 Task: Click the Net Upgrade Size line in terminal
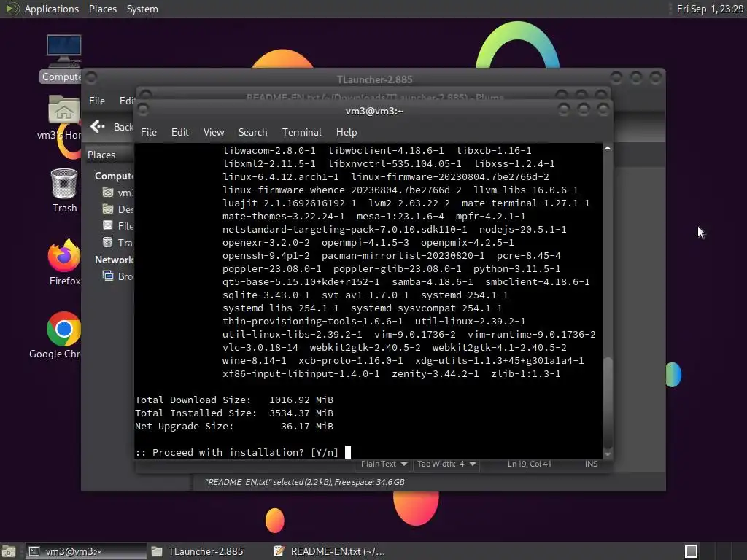click(x=234, y=426)
